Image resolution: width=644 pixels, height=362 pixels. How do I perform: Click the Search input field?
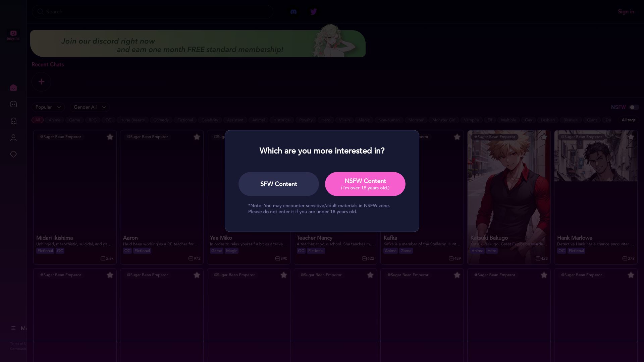pyautogui.click(x=153, y=12)
